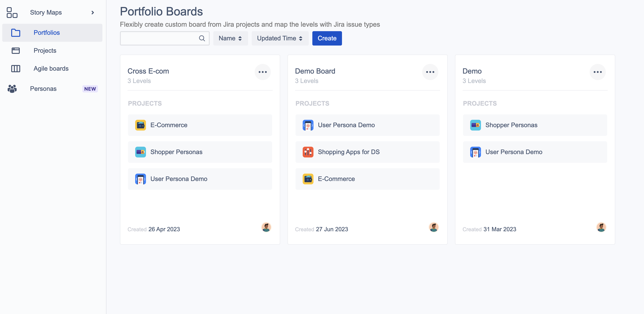Go to Agile boards in the sidebar
This screenshot has height=314, width=644.
point(51,68)
